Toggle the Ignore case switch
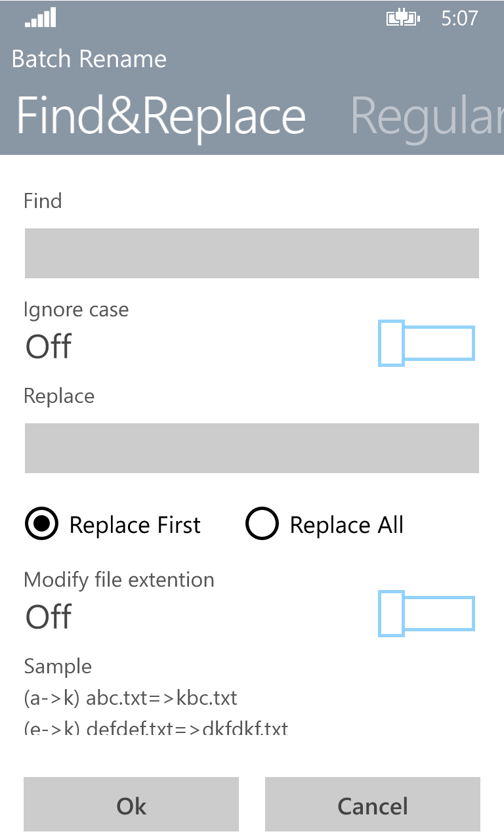 [427, 343]
